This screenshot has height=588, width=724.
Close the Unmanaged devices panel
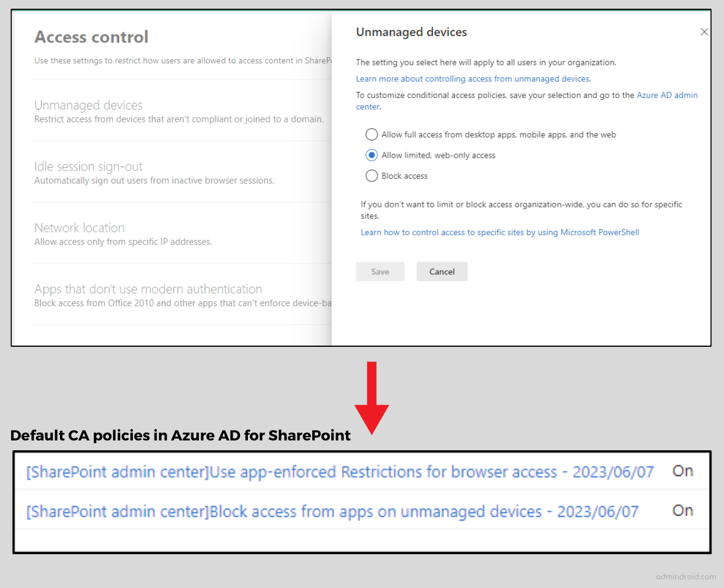tap(704, 32)
